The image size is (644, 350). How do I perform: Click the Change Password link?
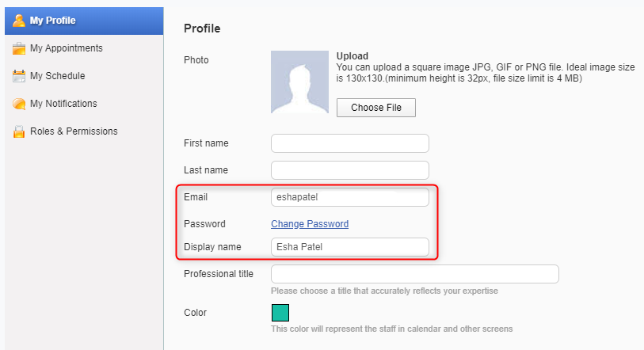[x=310, y=224]
